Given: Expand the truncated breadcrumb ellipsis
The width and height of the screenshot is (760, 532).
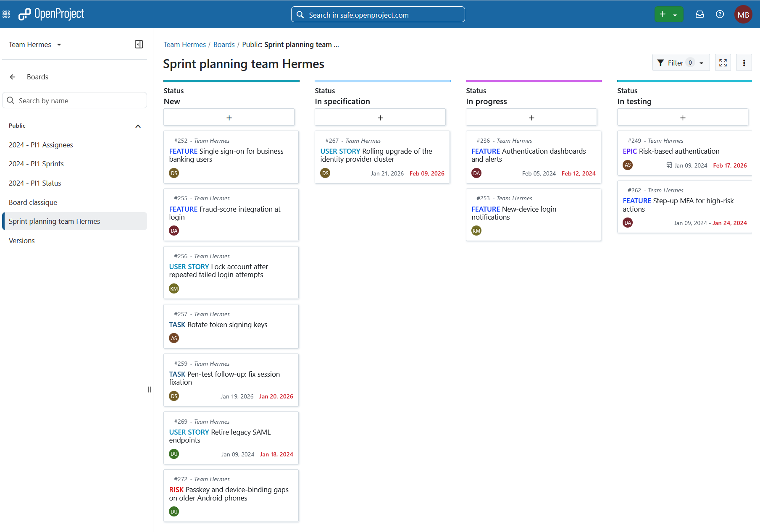Looking at the screenshot, I should click(x=337, y=45).
